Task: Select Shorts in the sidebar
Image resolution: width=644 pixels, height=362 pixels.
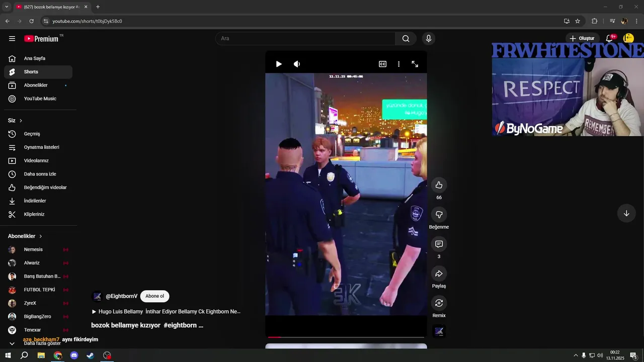Action: 38,72
